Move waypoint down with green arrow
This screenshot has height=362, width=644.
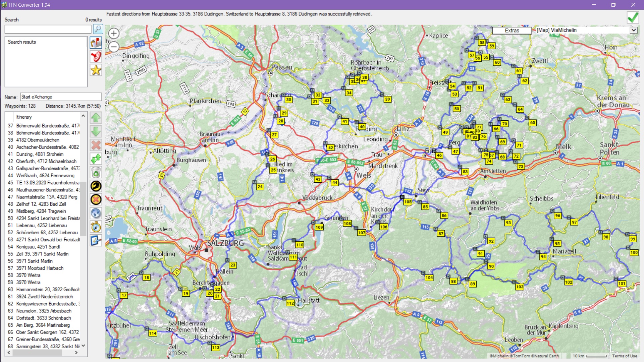coord(96,131)
